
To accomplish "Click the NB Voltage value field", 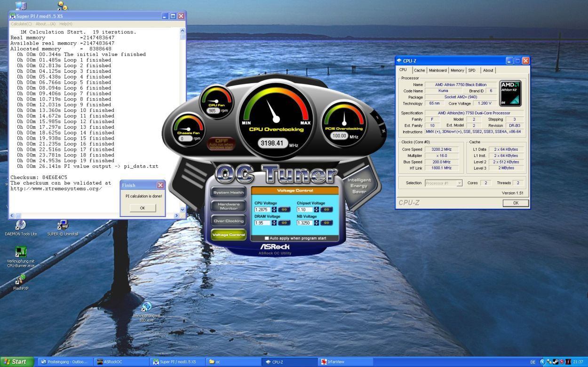I will coord(305,223).
